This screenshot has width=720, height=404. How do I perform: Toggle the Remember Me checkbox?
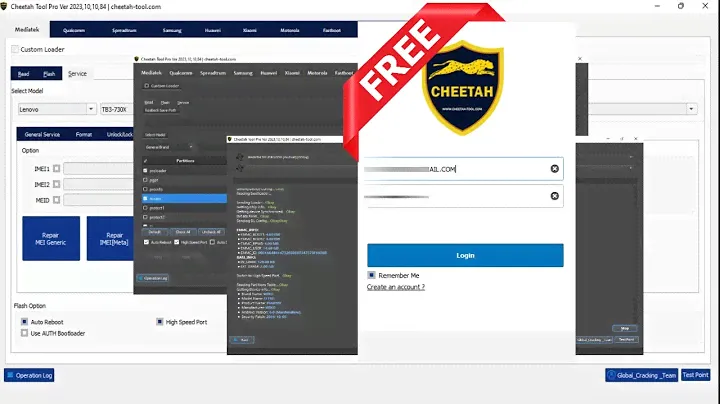point(372,275)
